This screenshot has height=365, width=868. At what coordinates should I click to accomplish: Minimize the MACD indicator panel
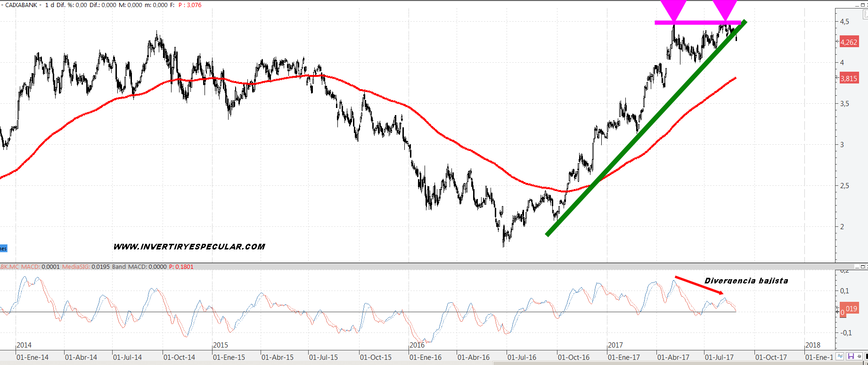(x=857, y=267)
